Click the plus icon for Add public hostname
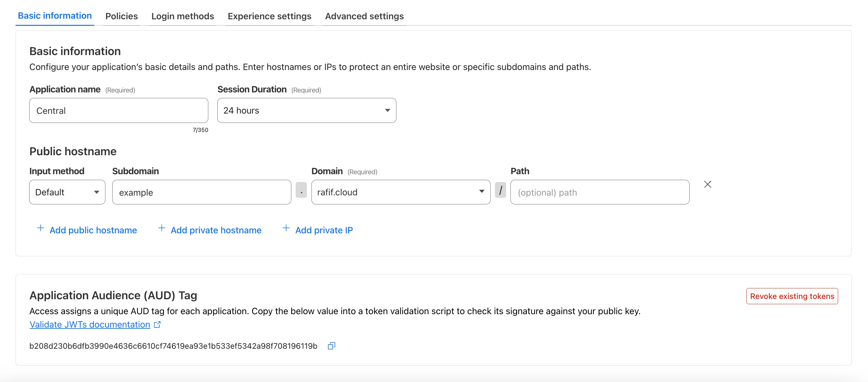Image resolution: width=868 pixels, height=382 pixels. tap(40, 228)
